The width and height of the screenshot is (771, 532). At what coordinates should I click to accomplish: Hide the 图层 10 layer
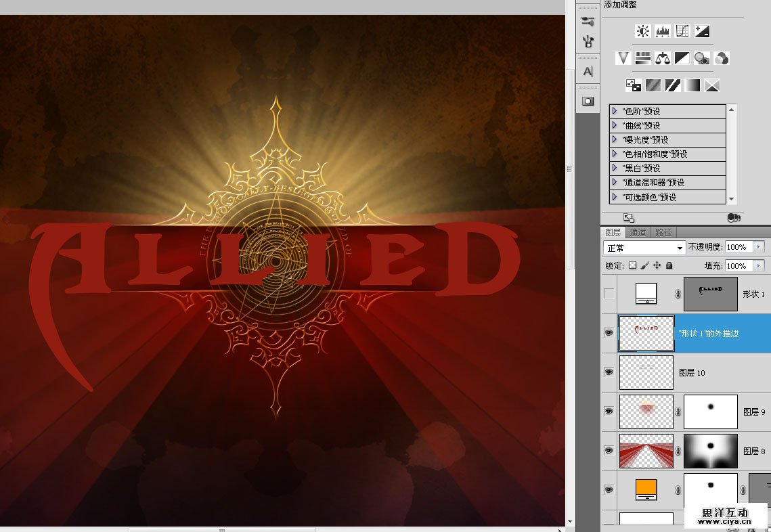(609, 372)
